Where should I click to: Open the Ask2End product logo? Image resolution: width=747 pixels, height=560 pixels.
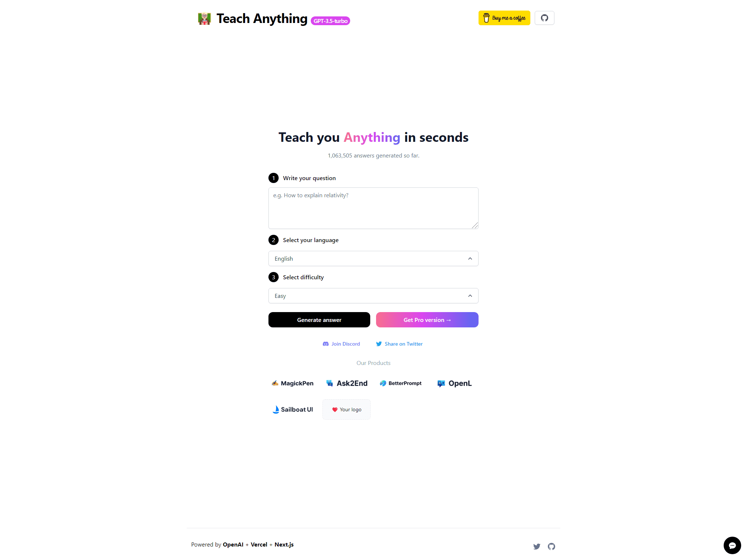(x=347, y=383)
